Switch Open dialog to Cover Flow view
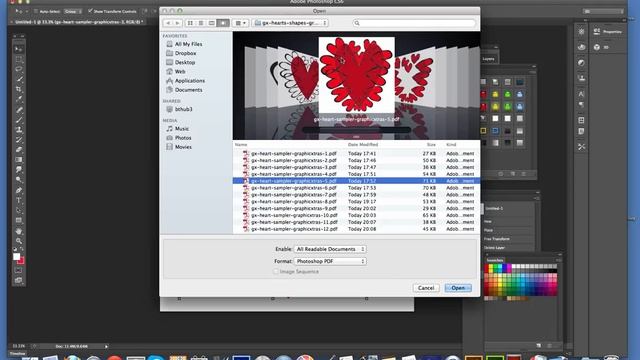The width and height of the screenshot is (640, 360). coord(223,23)
